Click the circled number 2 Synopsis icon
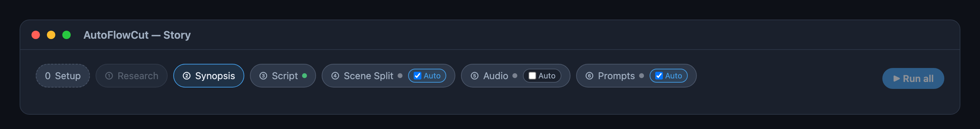The height and width of the screenshot is (129, 980). pos(187,76)
